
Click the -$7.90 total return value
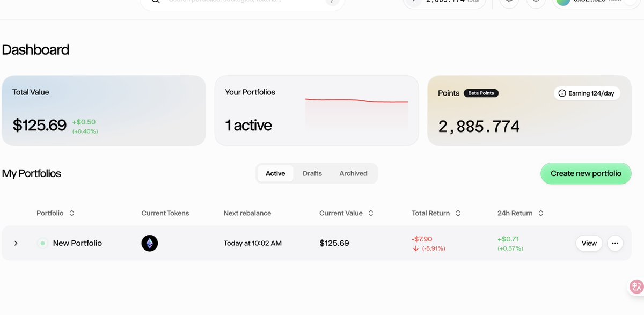[422, 239]
